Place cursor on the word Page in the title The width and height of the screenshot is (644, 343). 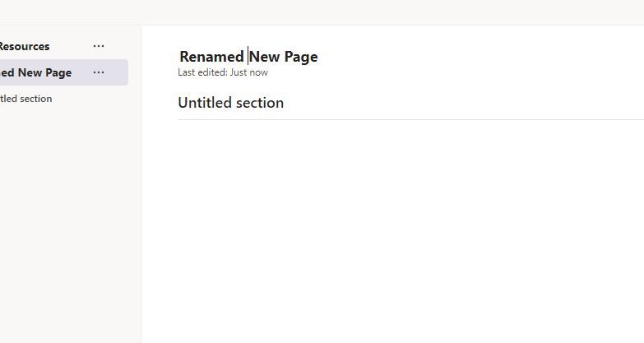(301, 57)
